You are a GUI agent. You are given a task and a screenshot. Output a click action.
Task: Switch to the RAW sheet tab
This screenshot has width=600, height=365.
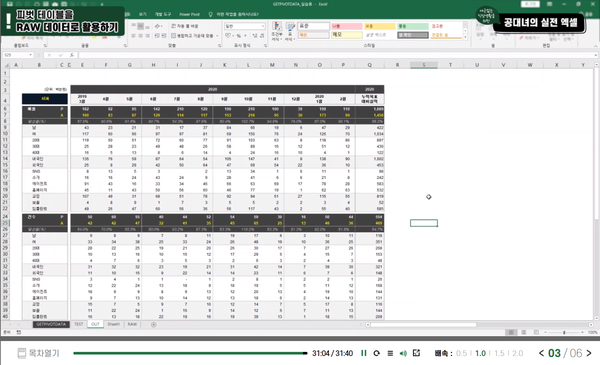(x=132, y=324)
